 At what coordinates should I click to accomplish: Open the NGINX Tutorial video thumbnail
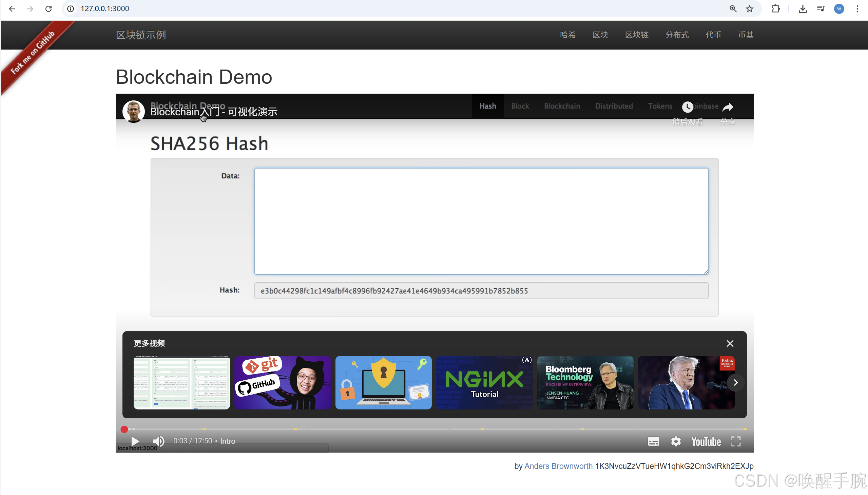coord(484,383)
